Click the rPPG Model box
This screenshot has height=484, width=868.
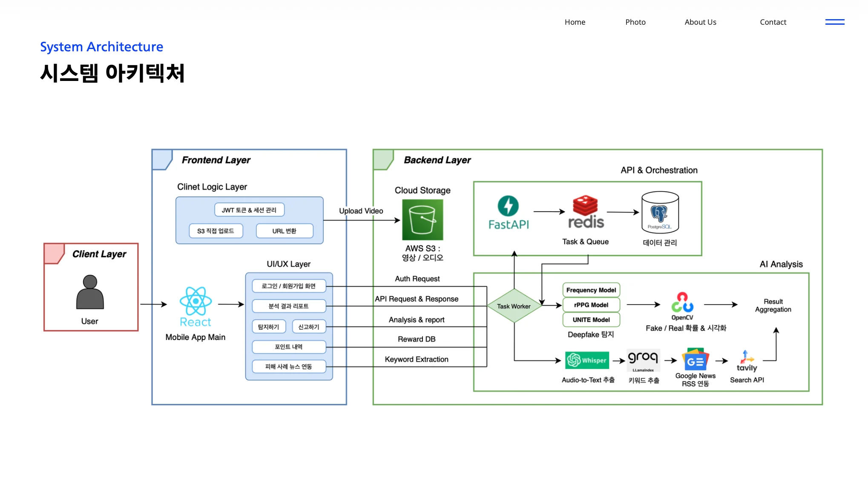pyautogui.click(x=591, y=305)
